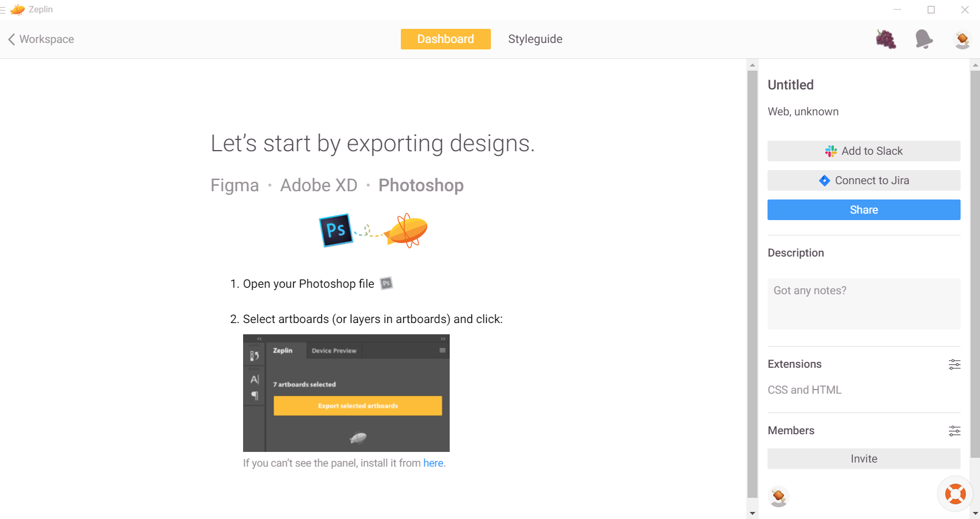Click the Photoshop logo icon

point(336,230)
